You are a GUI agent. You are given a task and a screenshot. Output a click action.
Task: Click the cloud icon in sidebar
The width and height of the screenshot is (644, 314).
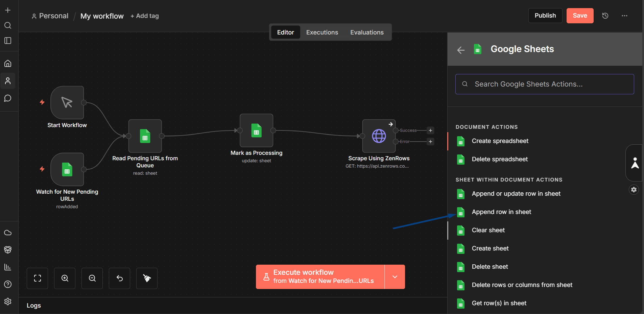pos(8,233)
